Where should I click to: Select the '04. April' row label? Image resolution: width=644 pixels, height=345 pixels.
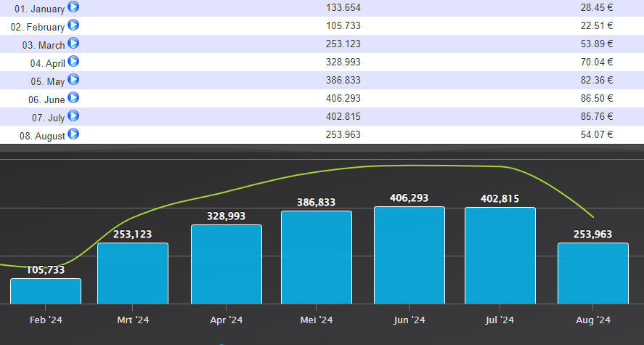48,63
